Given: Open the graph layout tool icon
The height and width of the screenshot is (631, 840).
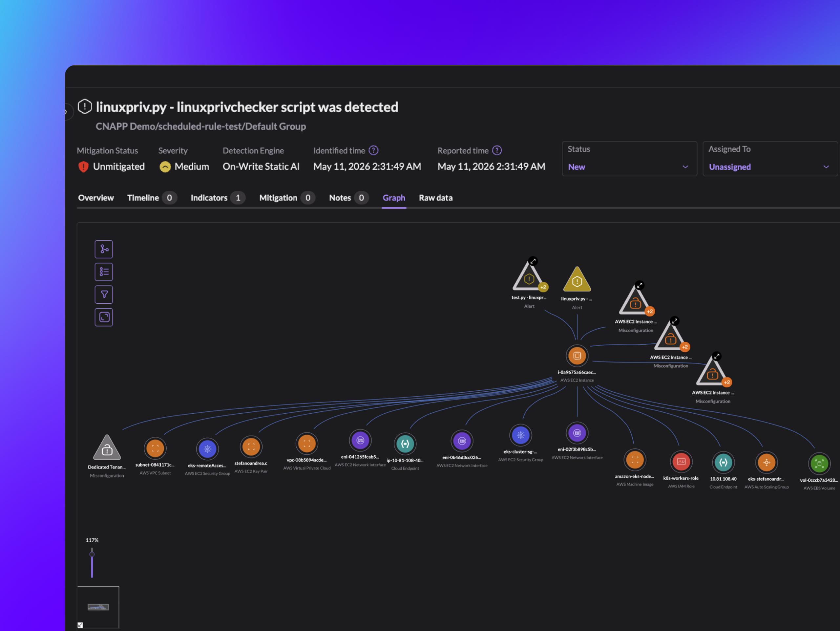Looking at the screenshot, I should coord(104,249).
